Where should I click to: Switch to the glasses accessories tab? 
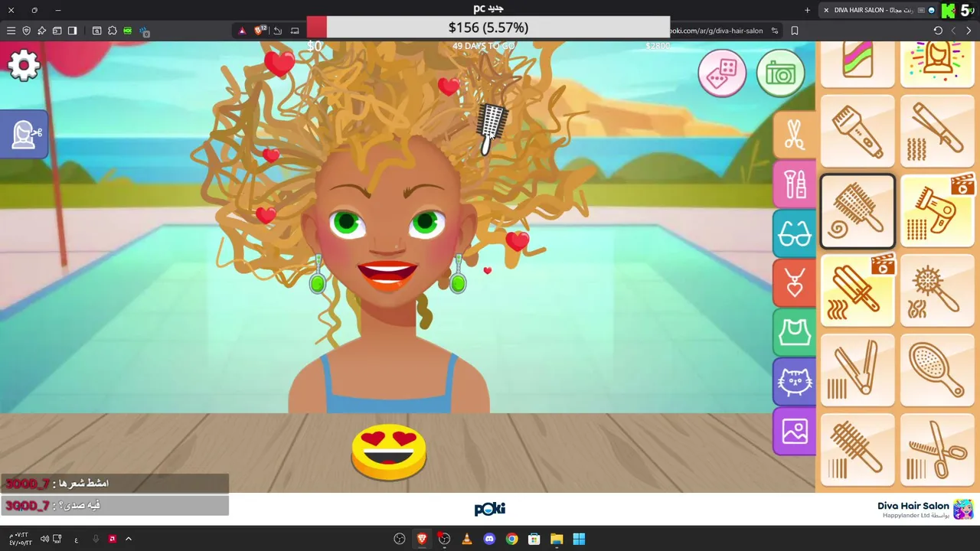coord(795,233)
